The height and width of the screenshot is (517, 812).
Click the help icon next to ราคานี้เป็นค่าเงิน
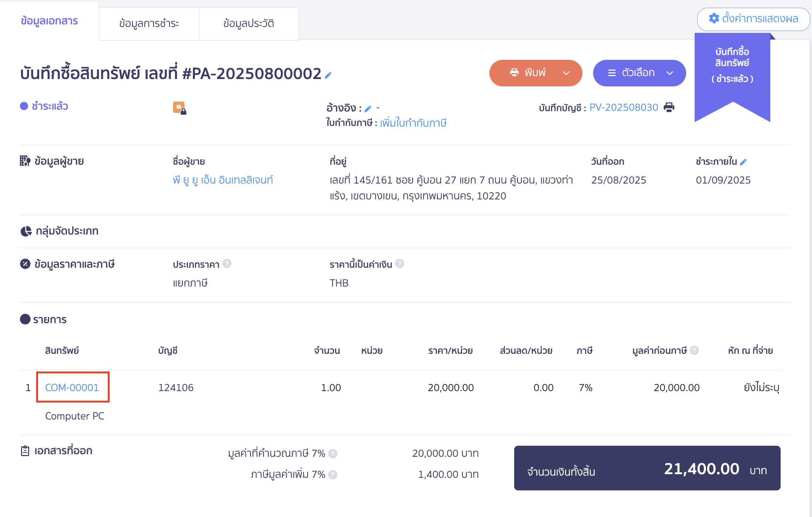(x=400, y=264)
